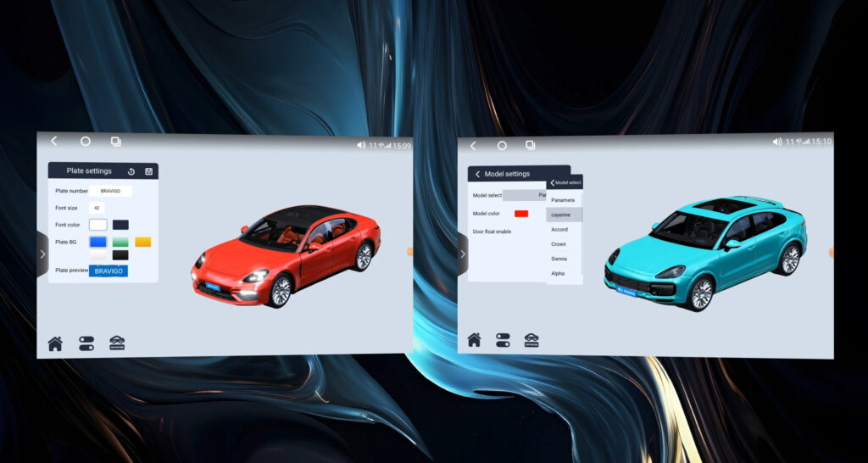Expand the left screen side panel arrow
The height and width of the screenshot is (463, 868).
click(x=42, y=254)
